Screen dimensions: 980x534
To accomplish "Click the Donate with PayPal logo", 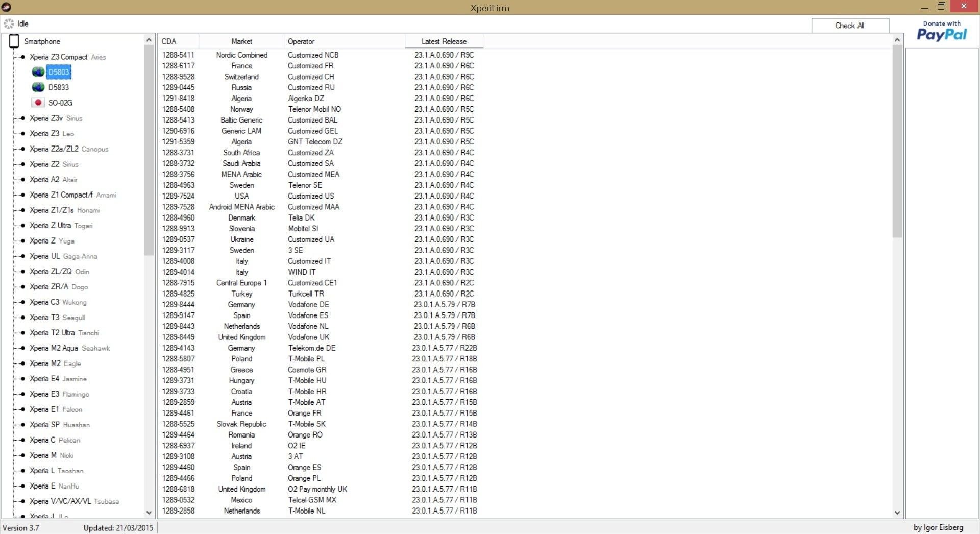I will (x=942, y=31).
